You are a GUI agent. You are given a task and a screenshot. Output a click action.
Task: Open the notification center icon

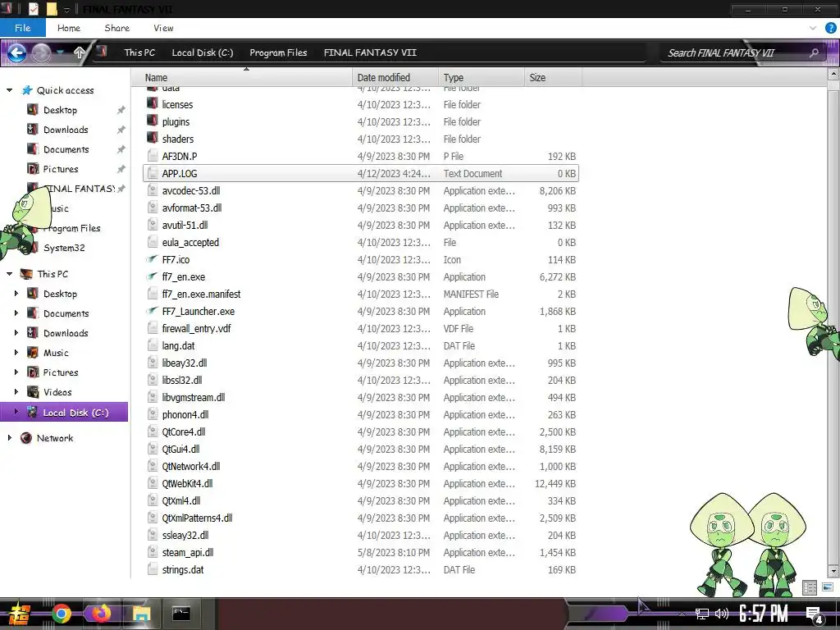point(815,614)
